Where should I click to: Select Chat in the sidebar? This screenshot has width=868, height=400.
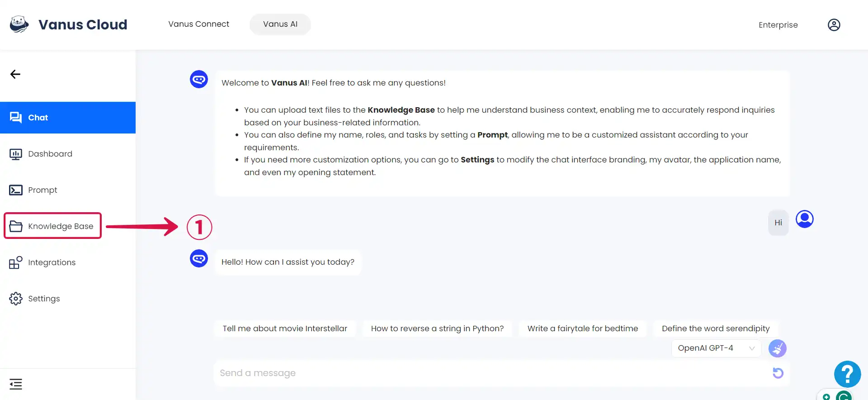68,118
